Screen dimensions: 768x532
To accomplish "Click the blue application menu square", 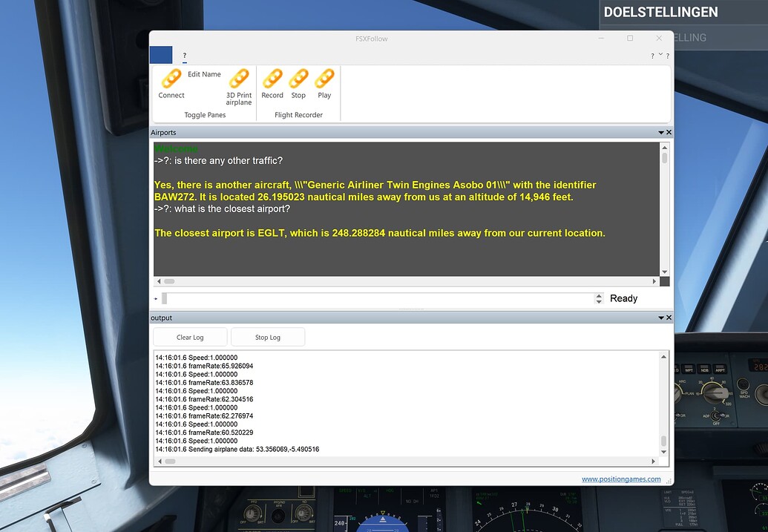I will [160, 54].
